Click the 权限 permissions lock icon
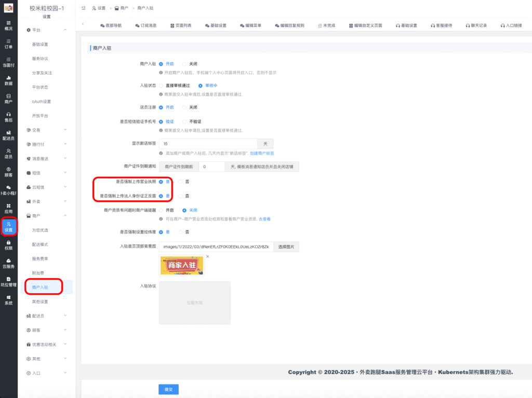This screenshot has width=532, height=398. click(x=8, y=245)
